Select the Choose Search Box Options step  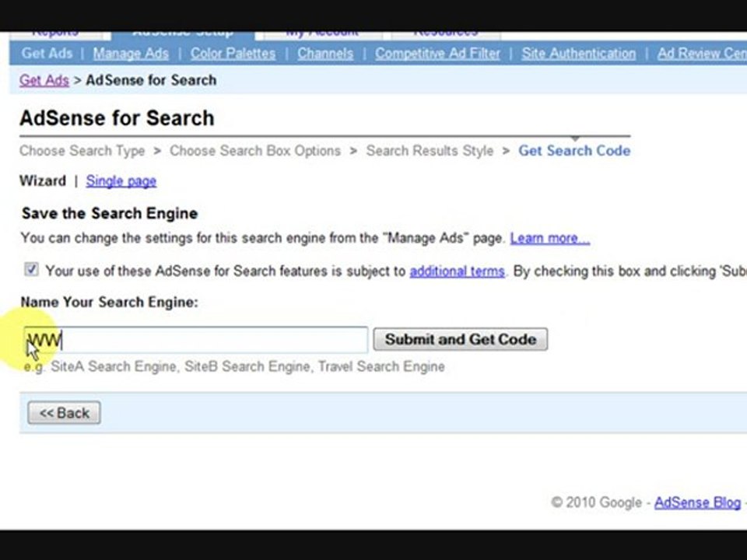pos(255,150)
